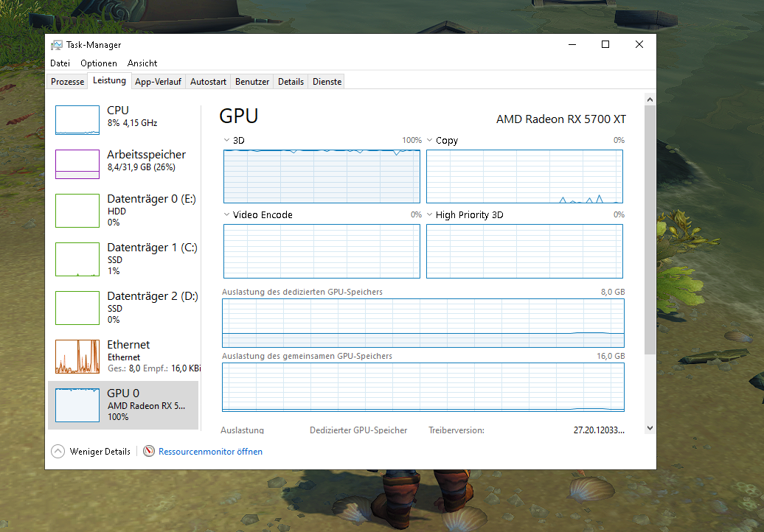The height and width of the screenshot is (532, 764).
Task: Select the Datenträger 2 (D:) graph thumbnail
Action: pos(77,308)
